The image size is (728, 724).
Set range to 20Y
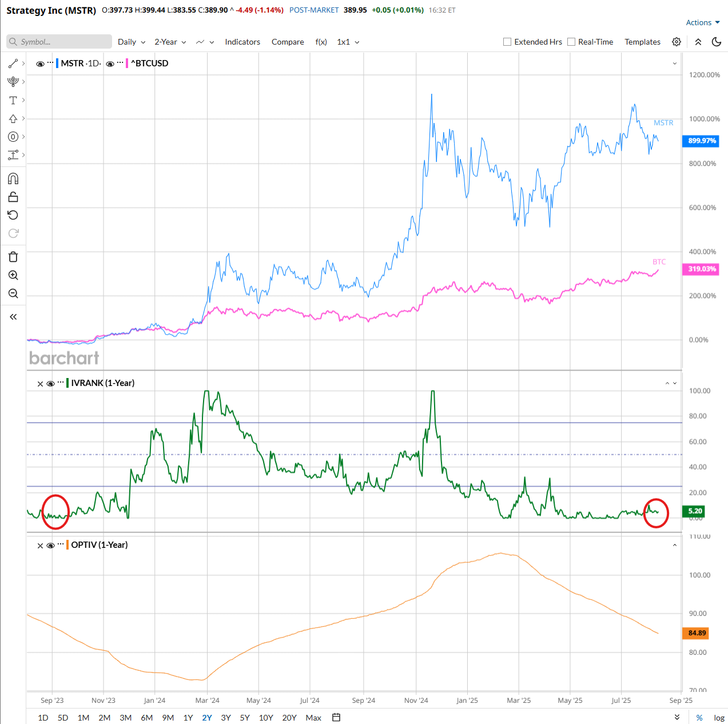click(289, 718)
